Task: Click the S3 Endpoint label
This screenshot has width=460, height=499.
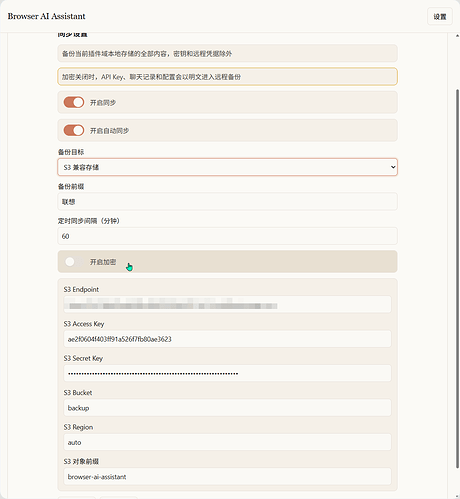Action: (x=81, y=289)
